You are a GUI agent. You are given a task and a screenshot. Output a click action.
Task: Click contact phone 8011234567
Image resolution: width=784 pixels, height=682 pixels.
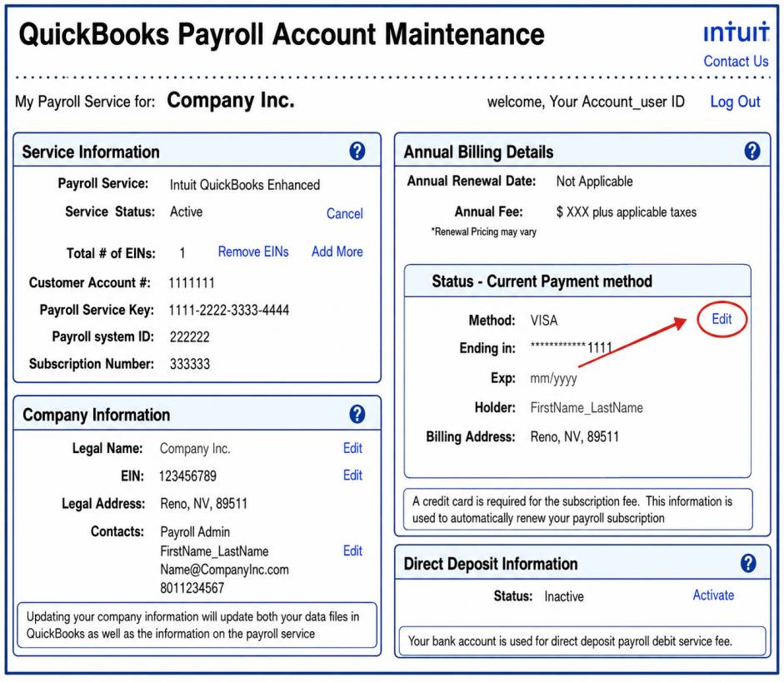[x=192, y=588]
